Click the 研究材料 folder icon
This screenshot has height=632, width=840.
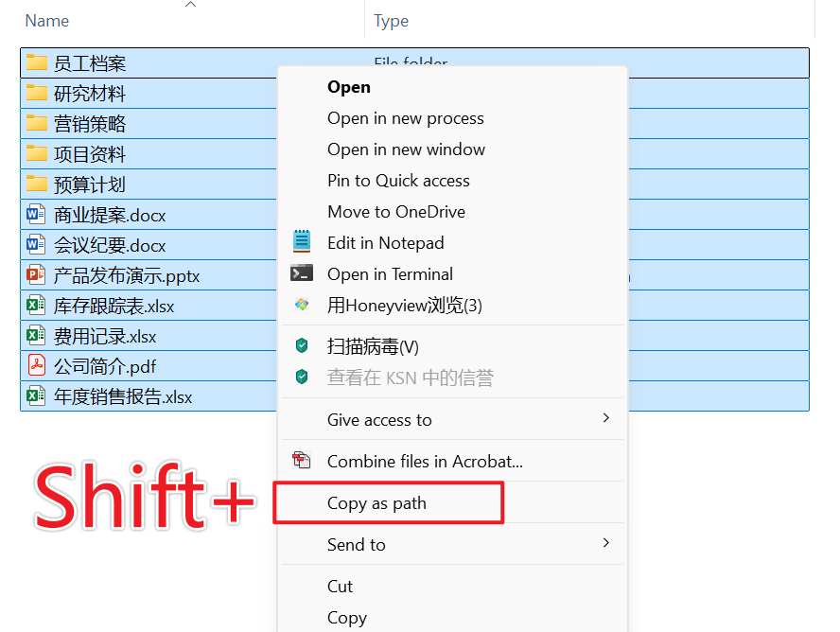pos(37,93)
